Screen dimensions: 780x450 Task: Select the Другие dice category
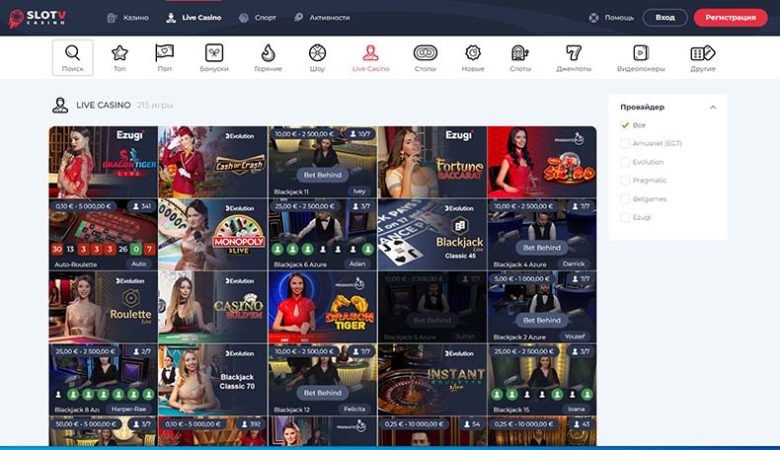pos(702,58)
